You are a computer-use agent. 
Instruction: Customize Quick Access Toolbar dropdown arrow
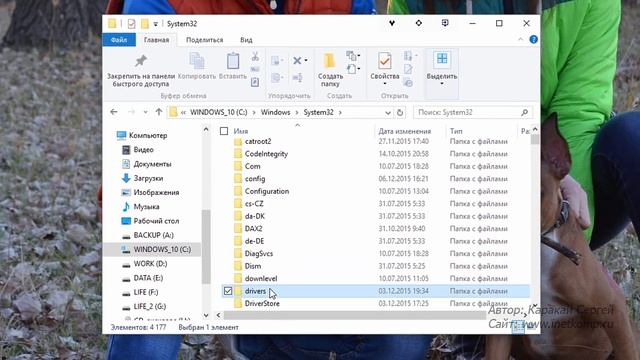(x=156, y=24)
